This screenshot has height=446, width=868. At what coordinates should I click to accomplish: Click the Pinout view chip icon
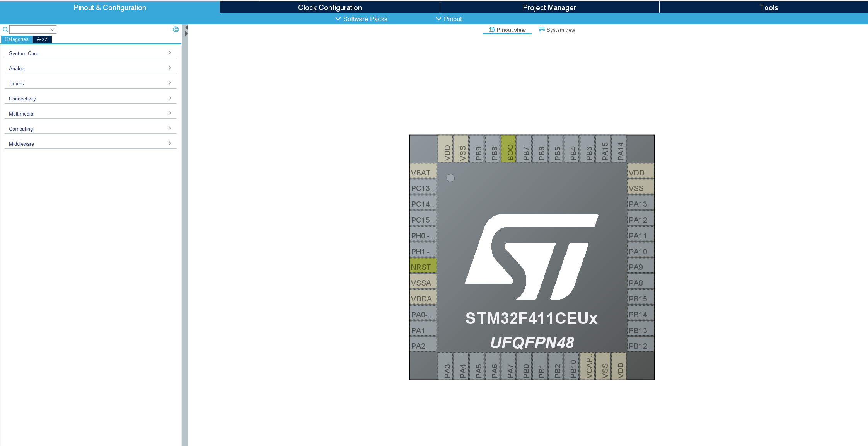coord(492,30)
